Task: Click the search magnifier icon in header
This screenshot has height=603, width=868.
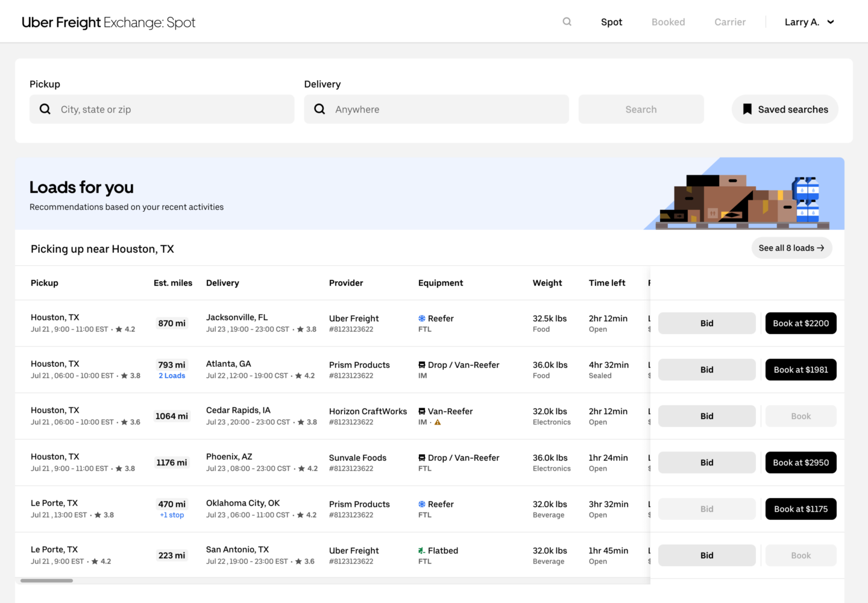Action: 567,22
